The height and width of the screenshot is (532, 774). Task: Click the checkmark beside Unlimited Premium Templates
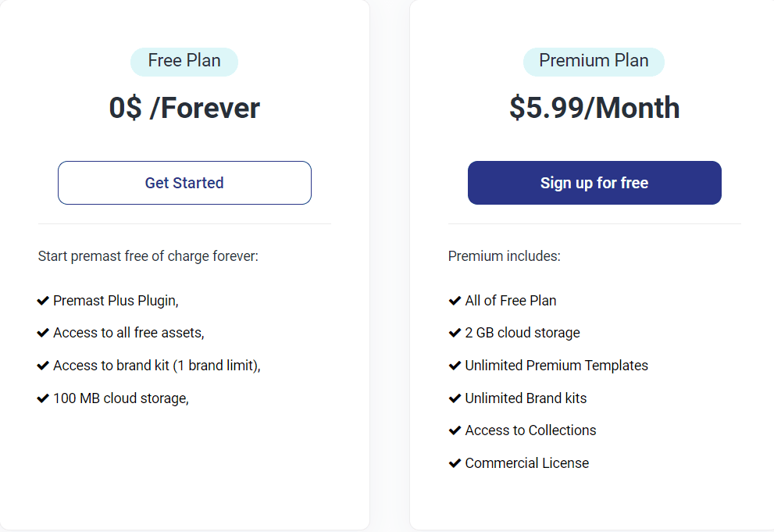coord(454,365)
